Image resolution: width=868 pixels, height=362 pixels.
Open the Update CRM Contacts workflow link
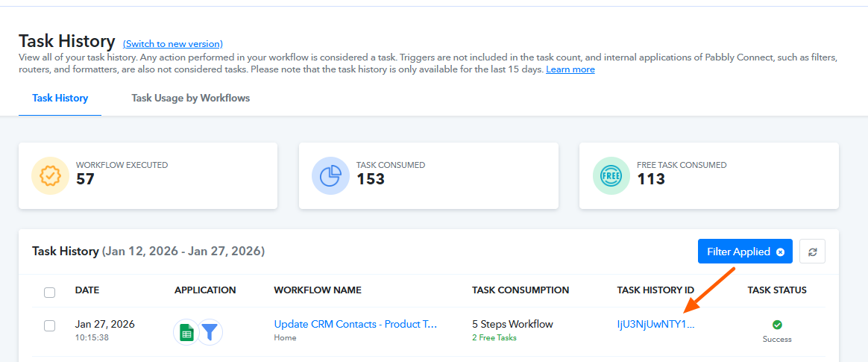coord(355,324)
